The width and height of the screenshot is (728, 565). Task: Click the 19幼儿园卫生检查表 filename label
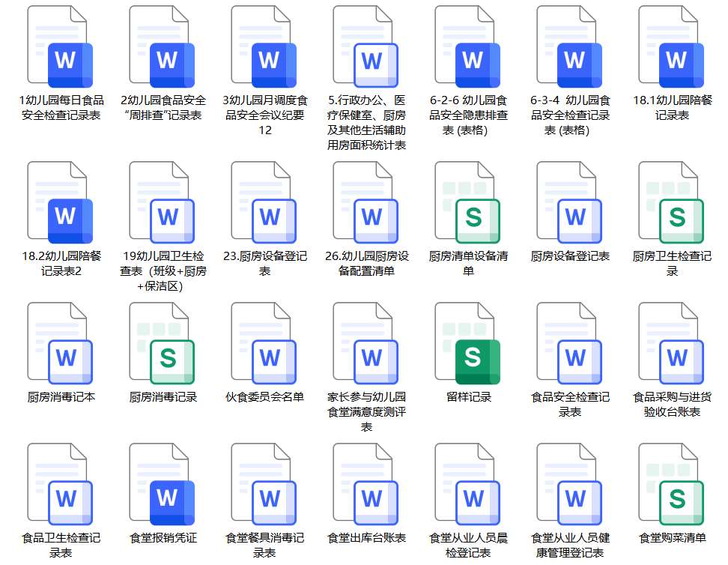click(x=163, y=271)
